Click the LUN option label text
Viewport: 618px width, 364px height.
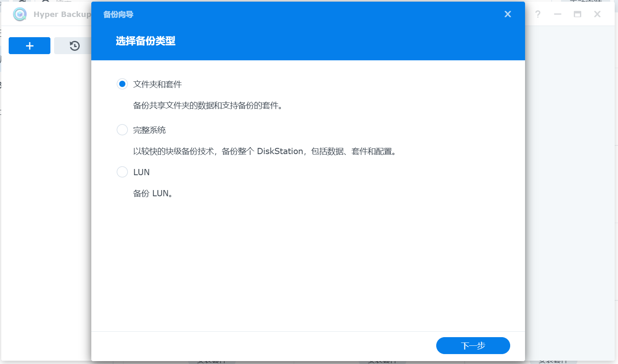(x=142, y=172)
